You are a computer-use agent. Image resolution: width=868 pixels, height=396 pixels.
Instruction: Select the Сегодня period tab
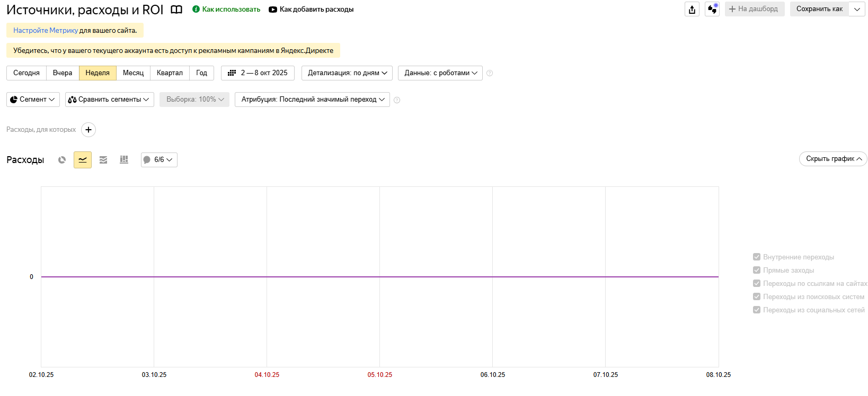tap(26, 73)
